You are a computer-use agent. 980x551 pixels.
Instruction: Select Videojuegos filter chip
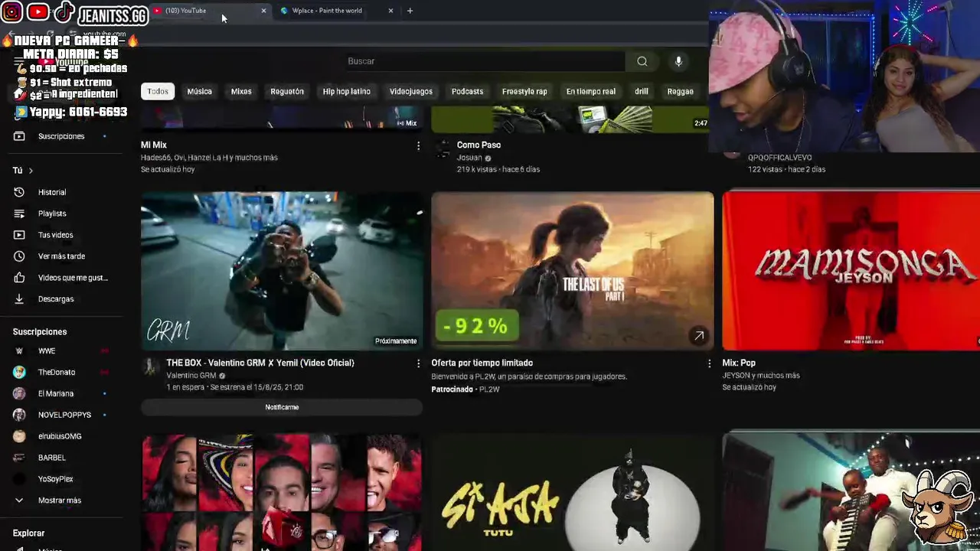click(x=411, y=91)
